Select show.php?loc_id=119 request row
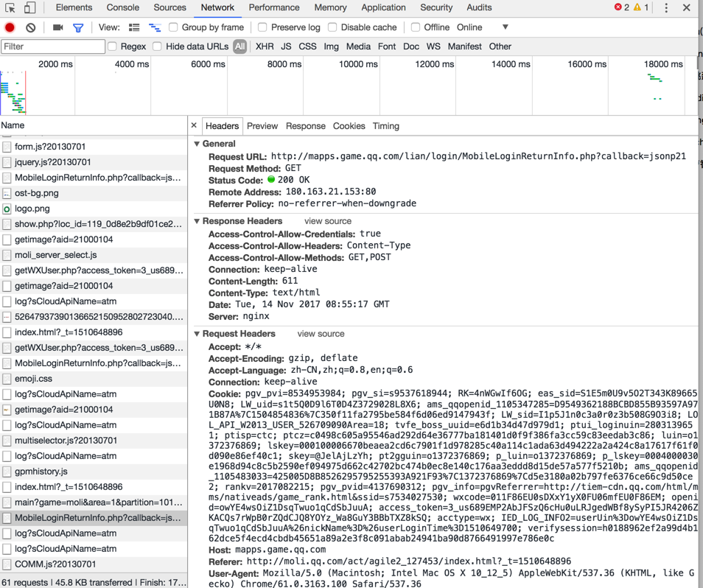The width and height of the screenshot is (703, 588). tap(94, 224)
